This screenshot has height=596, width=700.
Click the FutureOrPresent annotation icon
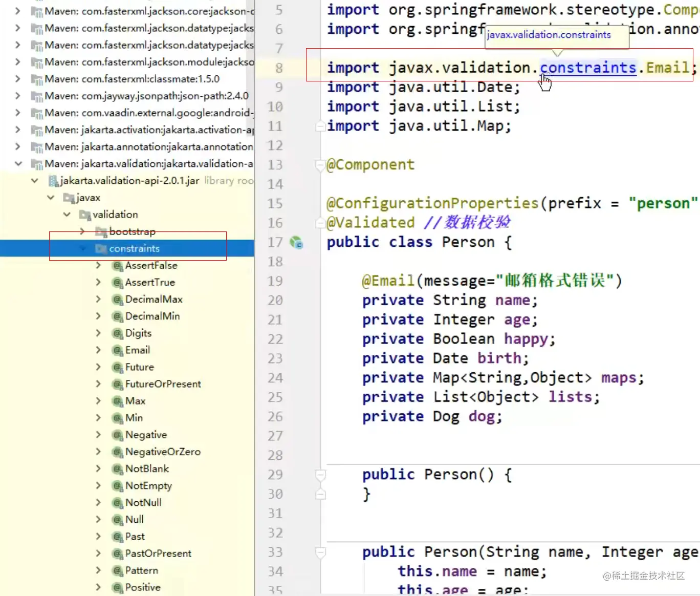click(118, 384)
